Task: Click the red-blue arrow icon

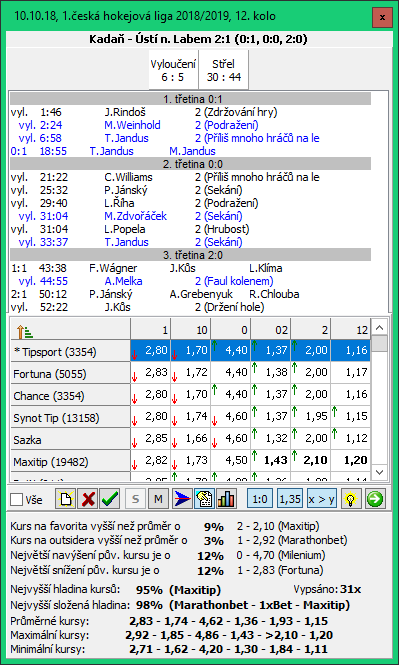Action: [x=183, y=500]
